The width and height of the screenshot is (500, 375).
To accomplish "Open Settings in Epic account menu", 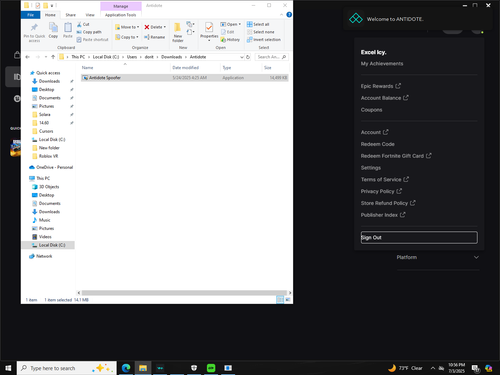I will pyautogui.click(x=371, y=168).
